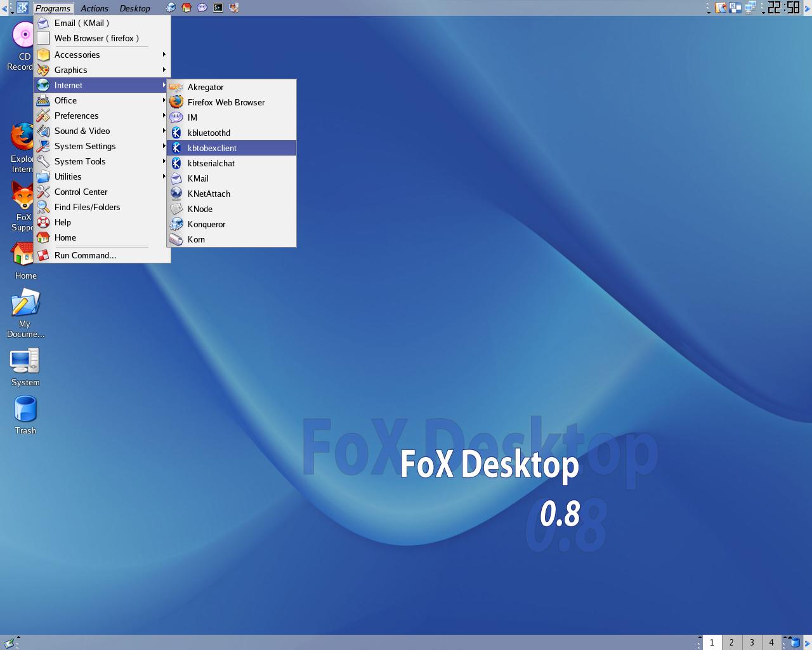Expand the System Settings submenu
This screenshot has width=812, height=650.
102,146
